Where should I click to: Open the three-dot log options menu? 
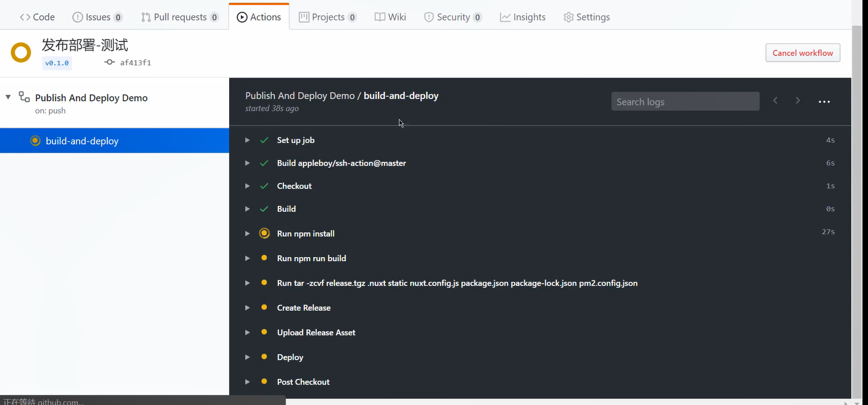824,102
